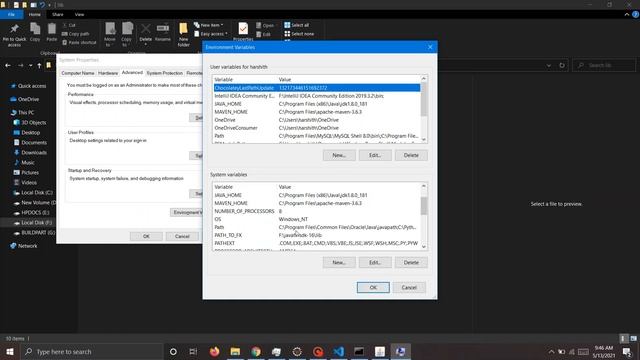Switch to the Share ribbon tab
This screenshot has width=640, height=360.
click(58, 14)
